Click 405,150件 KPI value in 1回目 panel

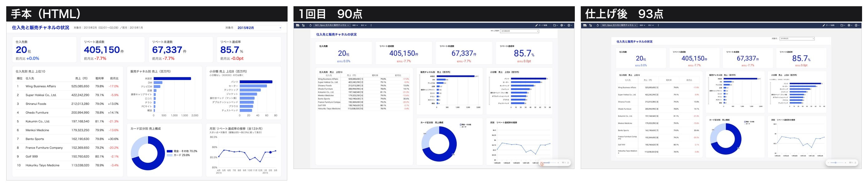[x=404, y=53]
